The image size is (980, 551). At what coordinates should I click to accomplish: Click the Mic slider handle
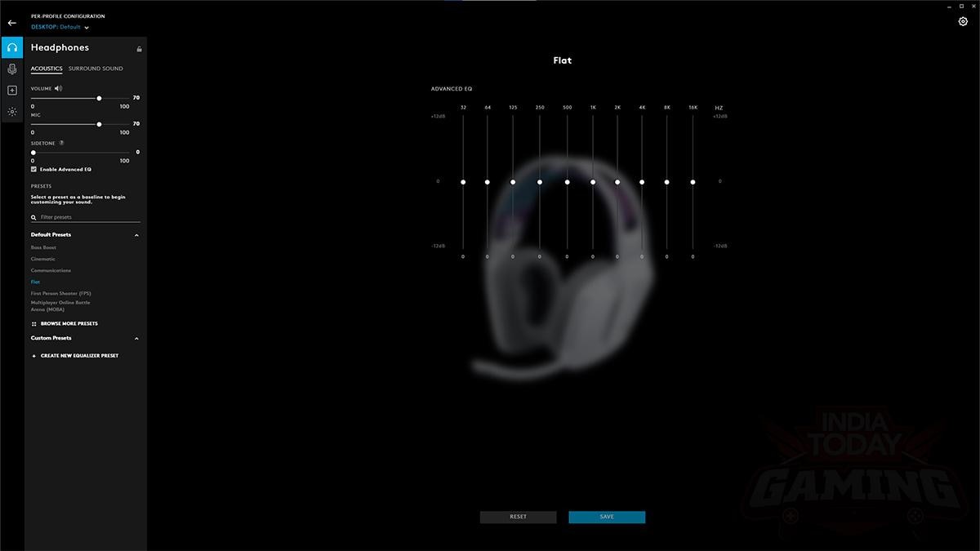(x=99, y=124)
